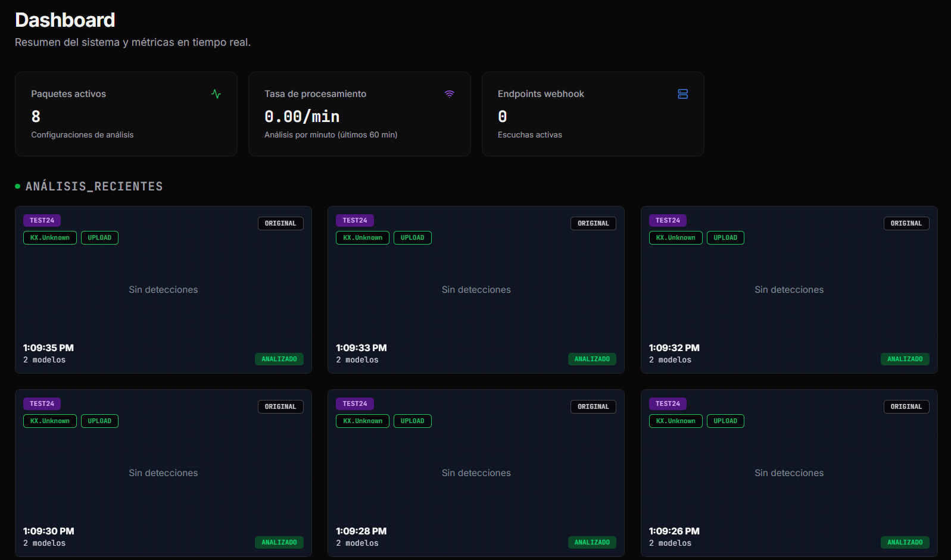Viewport: 951px width, 560px height.
Task: Click the KX.Unknown tag on the 1:09:33 PM card
Action: [x=363, y=237]
